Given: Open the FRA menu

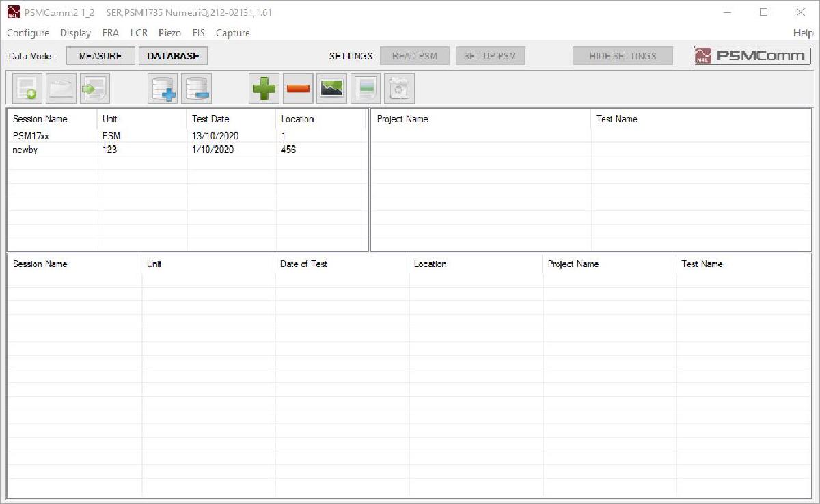Looking at the screenshot, I should coord(111,33).
